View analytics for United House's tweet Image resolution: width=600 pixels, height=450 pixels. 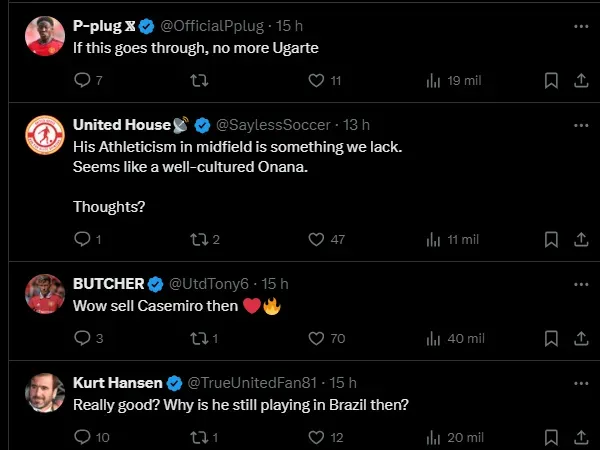point(434,239)
